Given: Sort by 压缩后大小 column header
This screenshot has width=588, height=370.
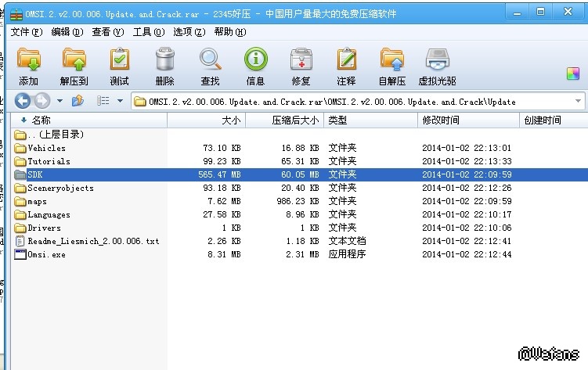Looking at the screenshot, I should pyautogui.click(x=285, y=120).
